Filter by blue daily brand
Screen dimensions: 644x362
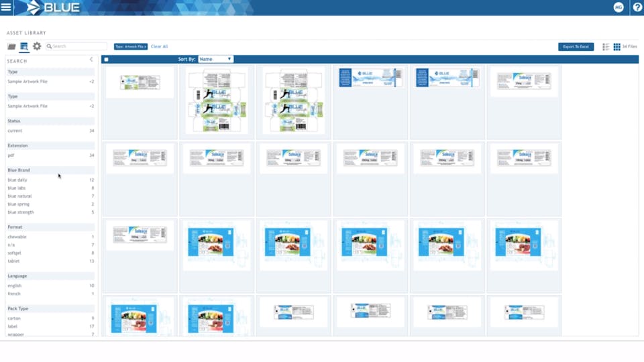point(17,180)
